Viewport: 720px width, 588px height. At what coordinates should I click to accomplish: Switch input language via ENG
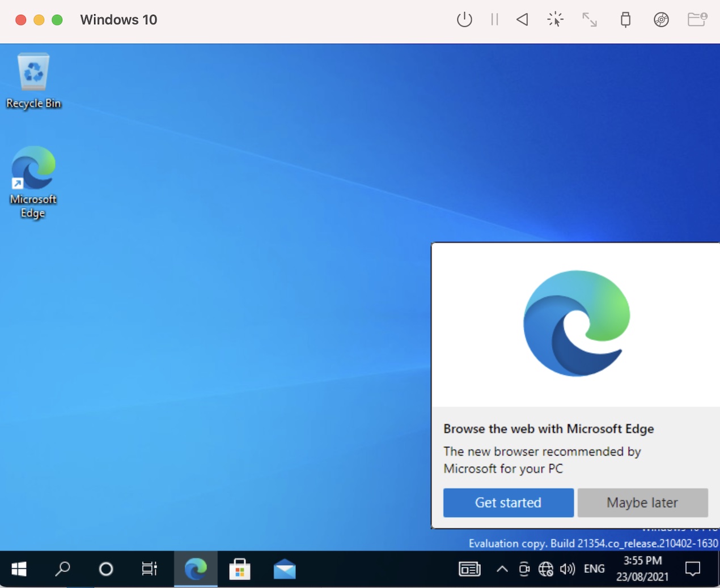click(x=594, y=569)
